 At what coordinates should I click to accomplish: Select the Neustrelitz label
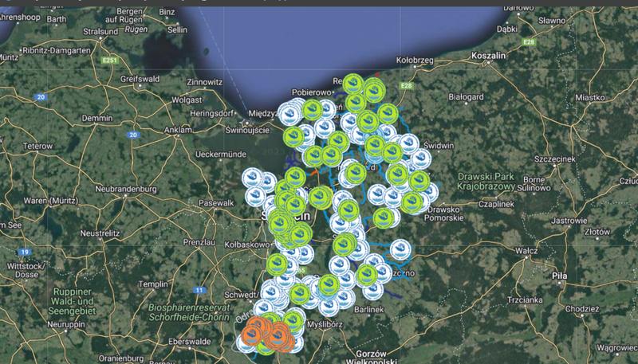(x=100, y=233)
